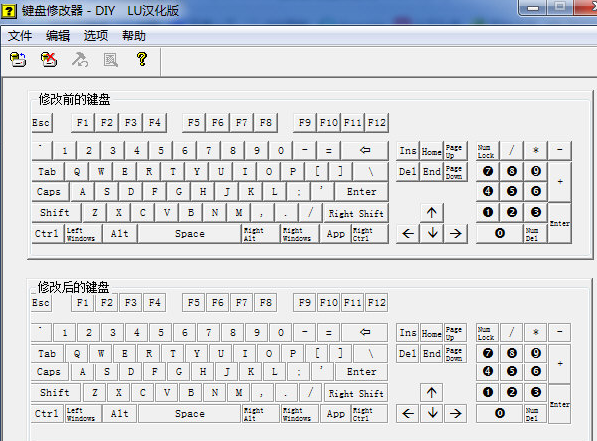Pick the Caps key on 修改前的键盘
The width and height of the screenshot is (597, 441).
50,192
